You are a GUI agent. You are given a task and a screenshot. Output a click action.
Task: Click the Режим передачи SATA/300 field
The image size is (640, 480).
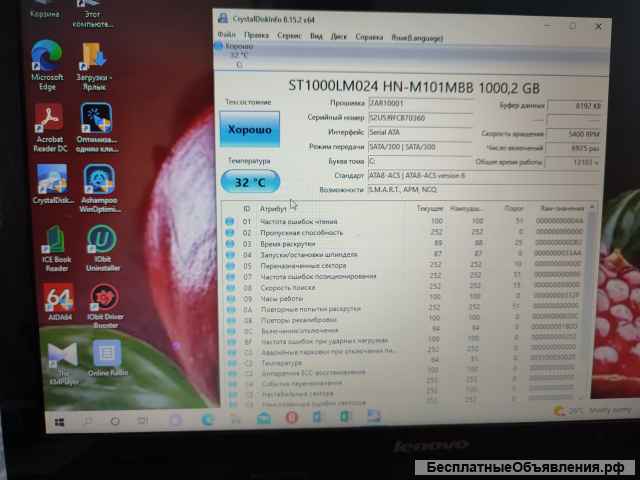[420, 147]
